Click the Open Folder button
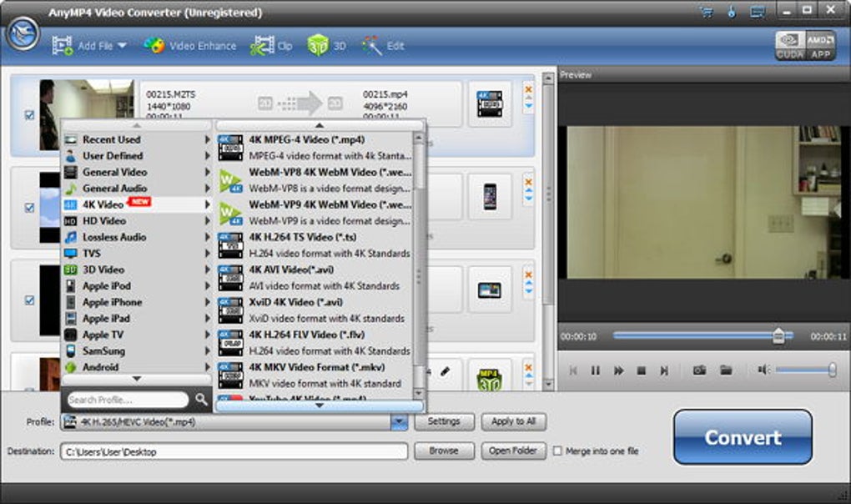Screen dimensions: 851x504 pyautogui.click(x=513, y=451)
